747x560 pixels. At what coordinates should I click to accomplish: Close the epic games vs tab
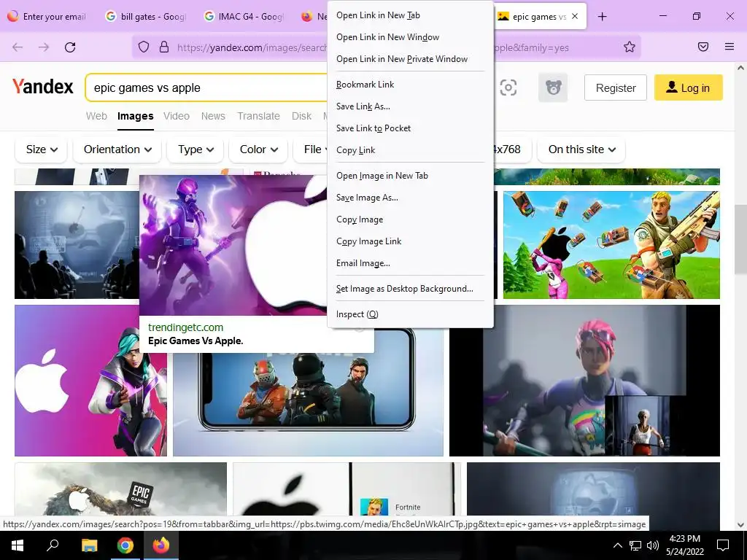click(575, 16)
